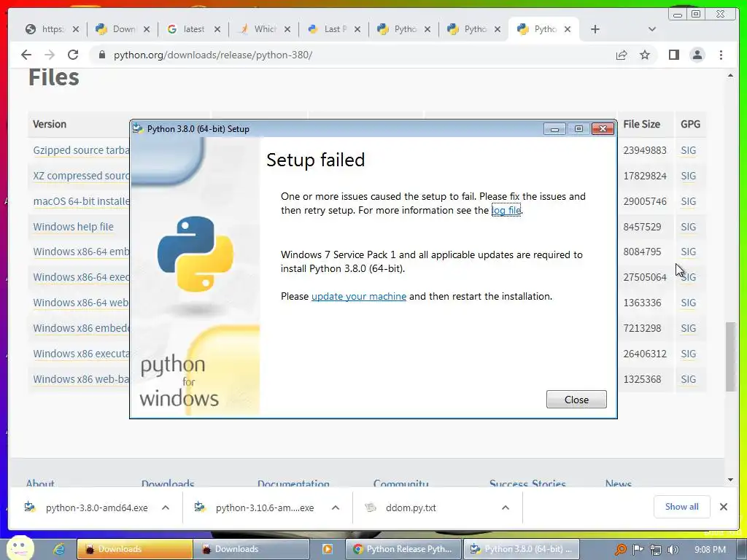
Task: Click the 9:08 PM clock
Action: pos(710,550)
